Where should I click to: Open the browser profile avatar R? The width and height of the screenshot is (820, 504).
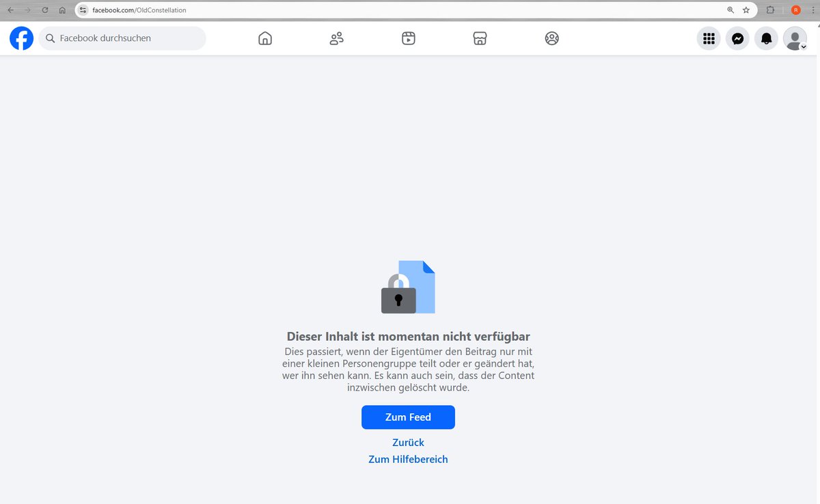click(x=796, y=10)
